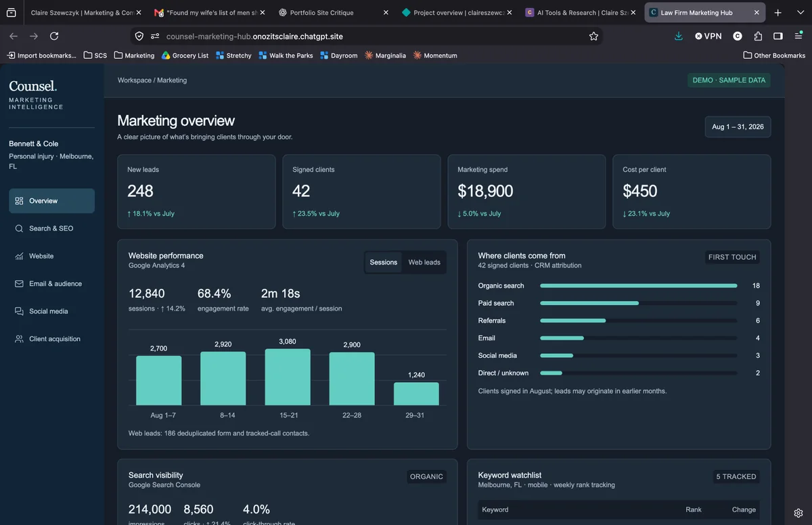The width and height of the screenshot is (812, 525).
Task: Click the Counsel logo in sidebar
Action: (x=33, y=86)
